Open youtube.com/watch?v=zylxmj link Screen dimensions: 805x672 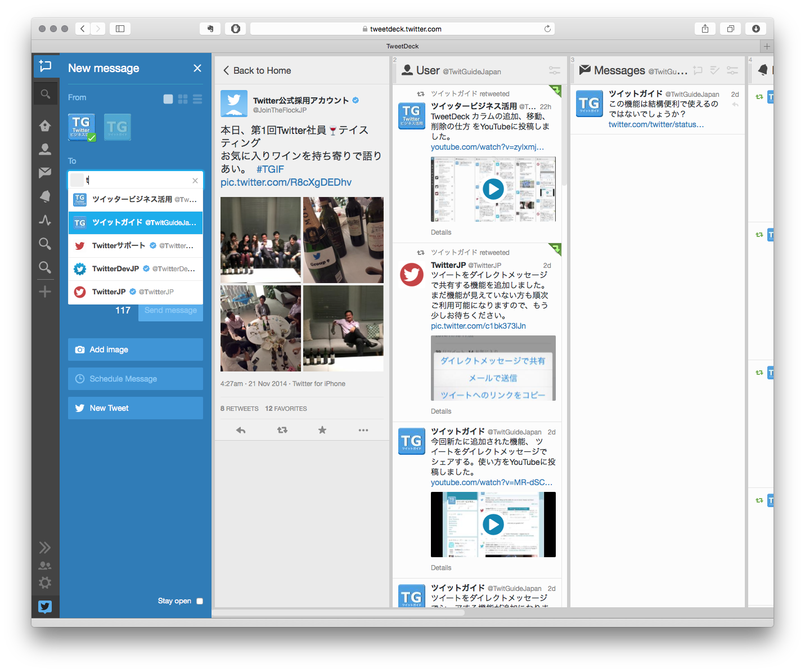click(487, 147)
